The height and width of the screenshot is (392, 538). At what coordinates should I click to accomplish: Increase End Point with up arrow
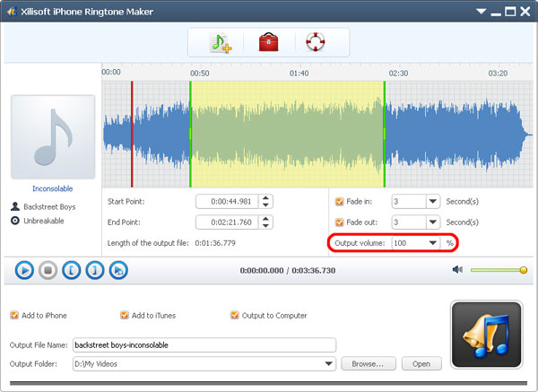pos(265,219)
